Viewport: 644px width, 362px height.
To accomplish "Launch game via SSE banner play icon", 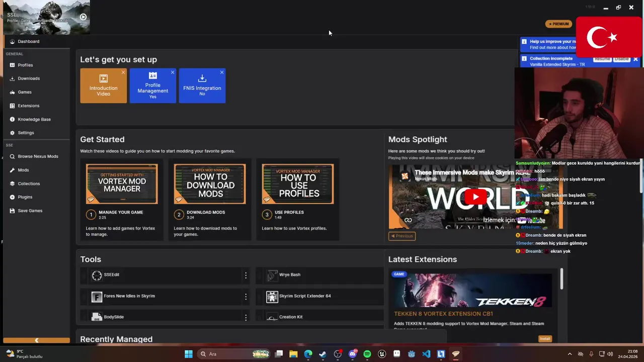I will point(83,17).
